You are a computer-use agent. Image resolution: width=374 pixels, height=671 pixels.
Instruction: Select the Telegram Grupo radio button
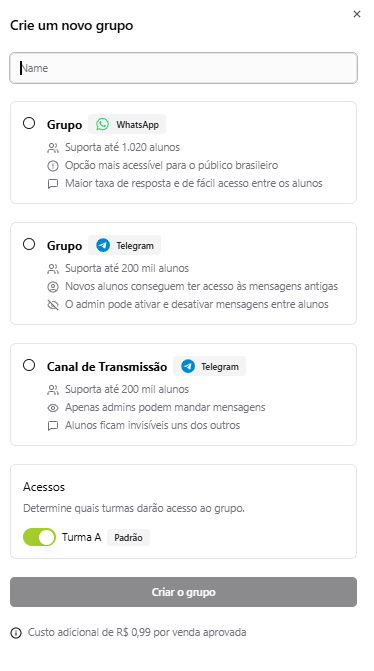pyautogui.click(x=29, y=244)
